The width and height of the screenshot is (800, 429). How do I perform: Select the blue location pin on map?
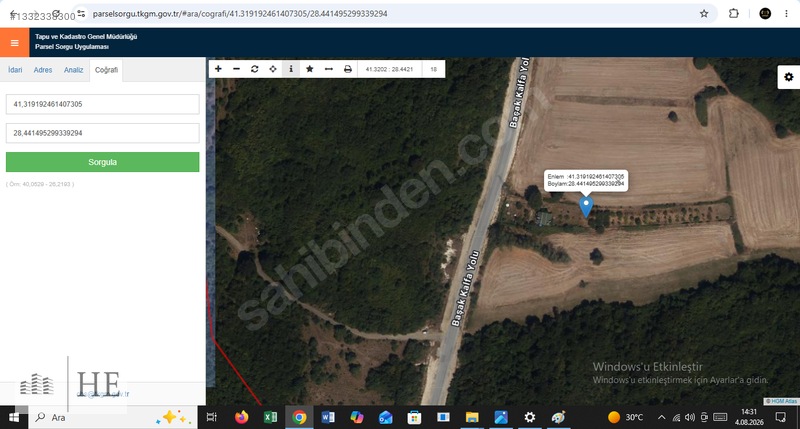pyautogui.click(x=586, y=207)
